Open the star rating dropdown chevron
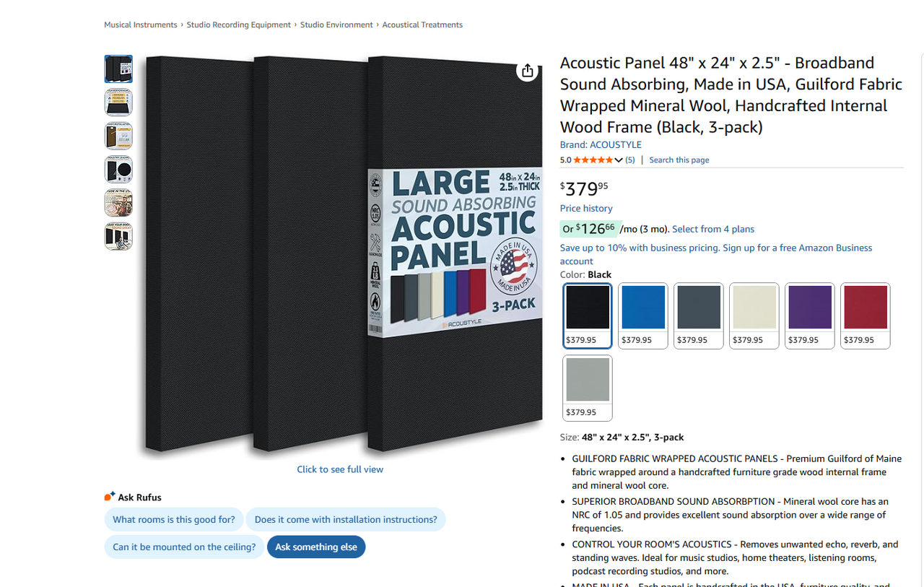This screenshot has height=587, width=924. point(619,160)
